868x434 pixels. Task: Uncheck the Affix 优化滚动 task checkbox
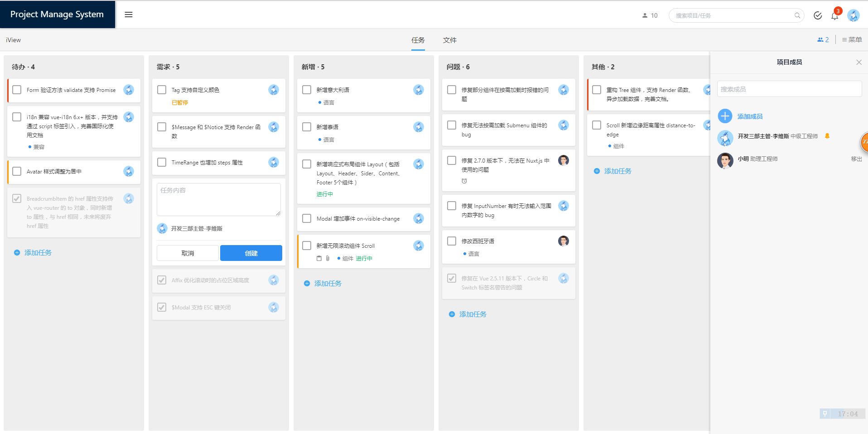point(162,280)
